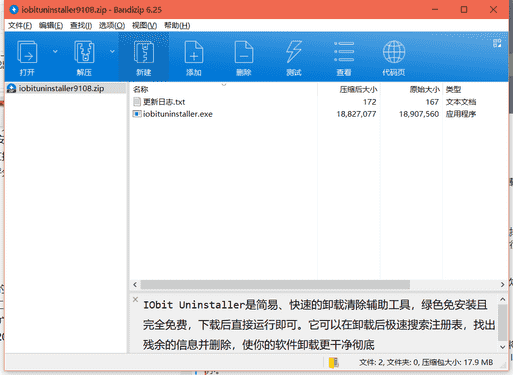513x375 pixels.
Task: Click the 打开 (Open) toolbar icon
Action: coord(27,52)
